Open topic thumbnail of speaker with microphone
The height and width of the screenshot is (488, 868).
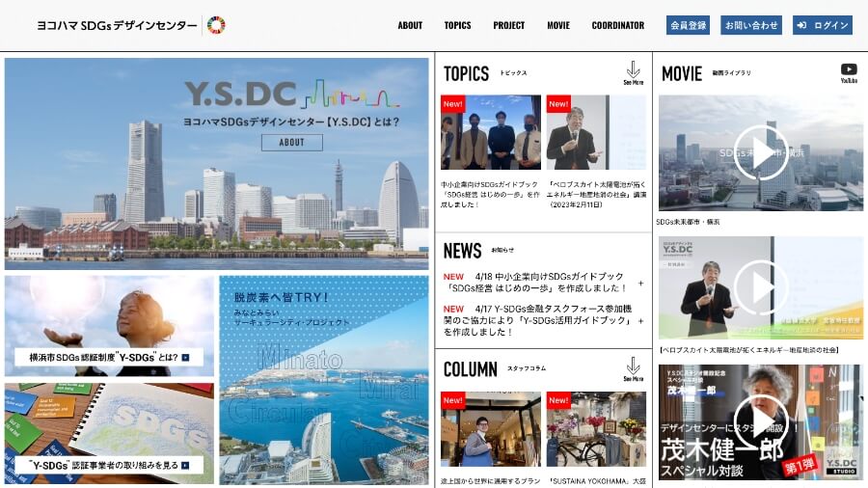click(x=596, y=132)
